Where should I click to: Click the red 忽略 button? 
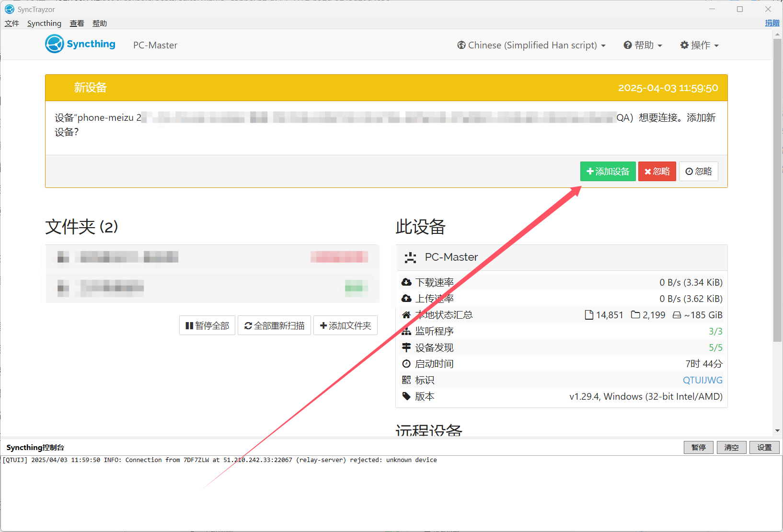657,172
